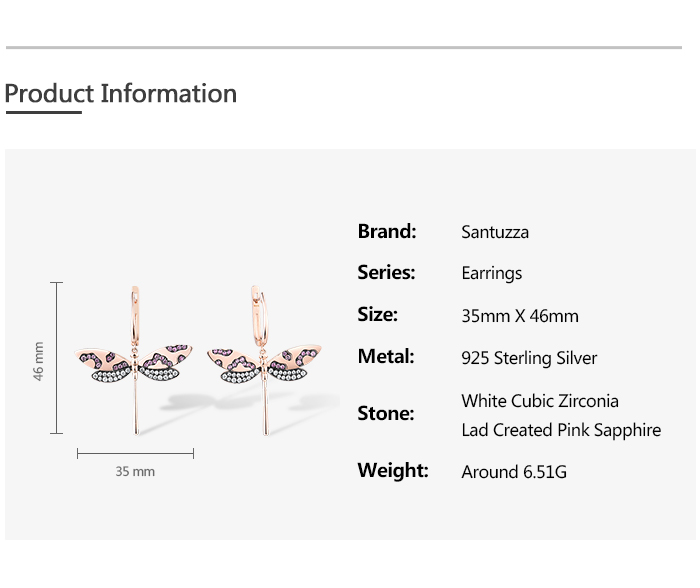Select the right dragonfly earring image

[265, 362]
